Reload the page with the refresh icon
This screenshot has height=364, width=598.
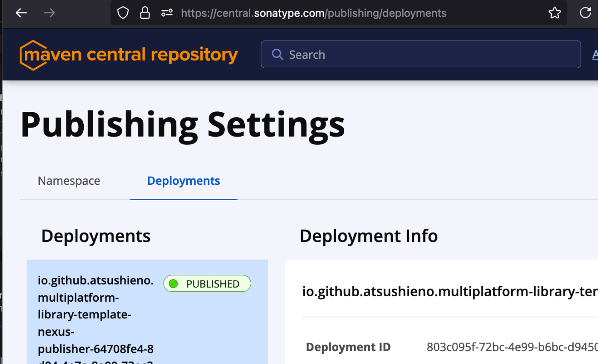[x=585, y=13]
